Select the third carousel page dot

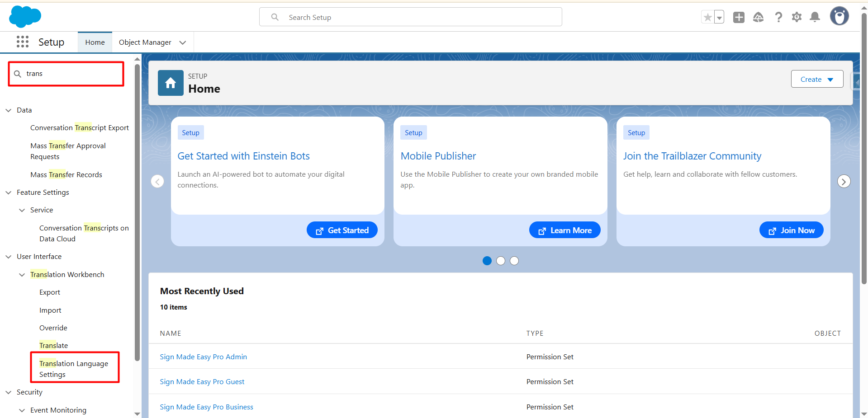514,261
